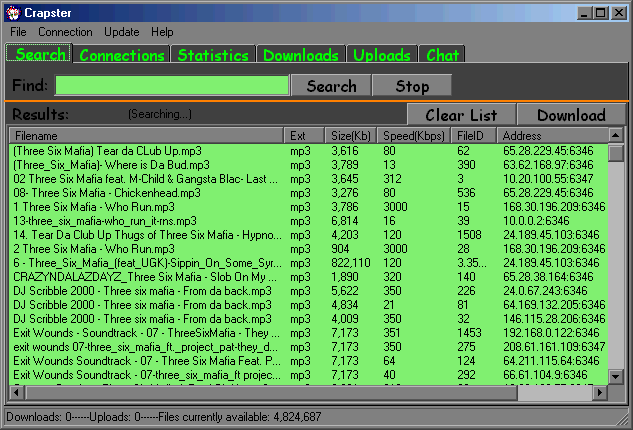Click the size value 822,110
The height and width of the screenshot is (430, 633).
click(x=351, y=263)
